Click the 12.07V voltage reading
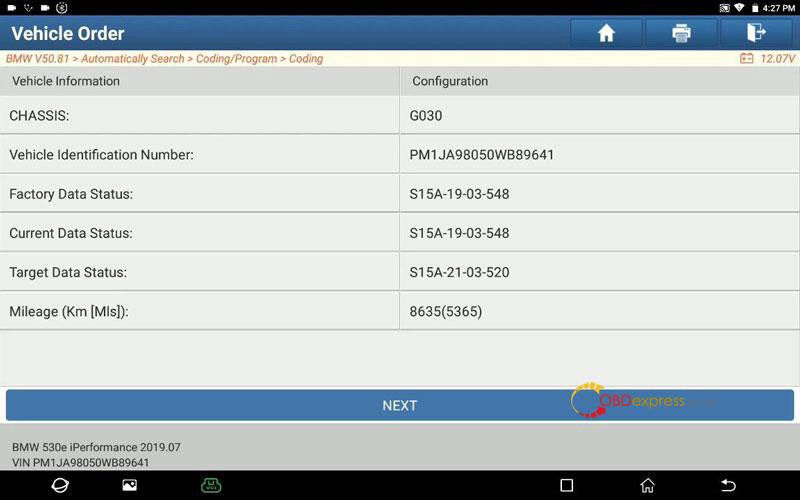 click(x=777, y=58)
